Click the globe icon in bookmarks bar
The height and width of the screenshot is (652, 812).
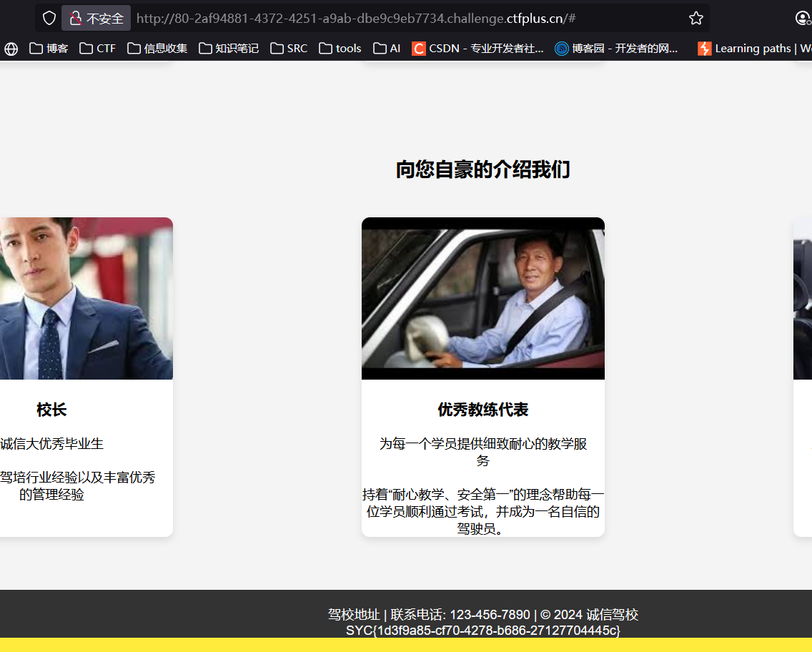[x=11, y=49]
